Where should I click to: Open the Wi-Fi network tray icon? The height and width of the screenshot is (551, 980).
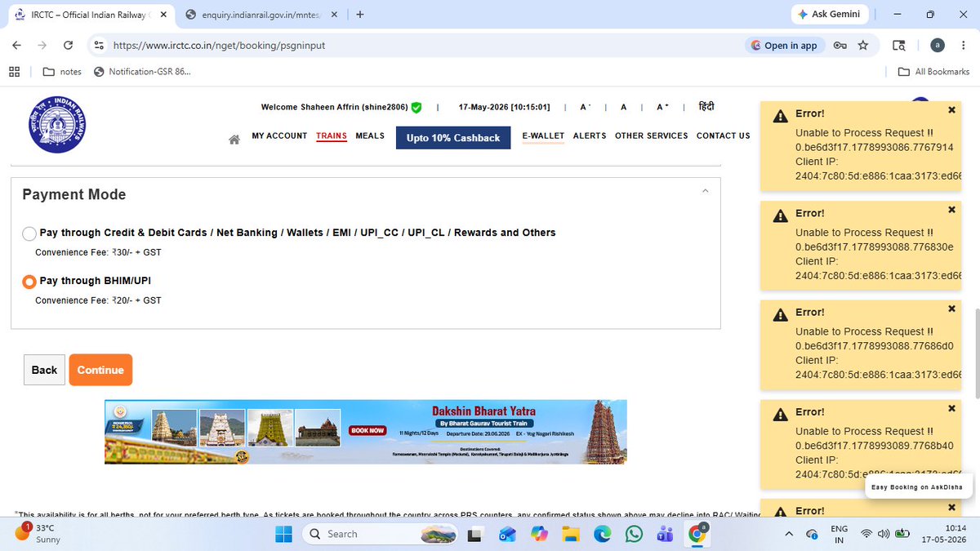pyautogui.click(x=866, y=534)
